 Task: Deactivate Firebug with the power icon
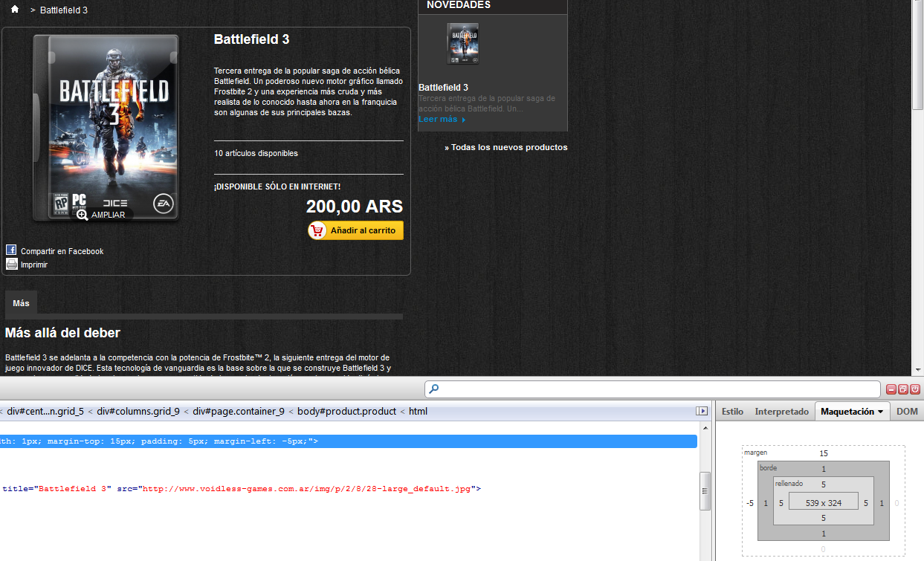(914, 389)
